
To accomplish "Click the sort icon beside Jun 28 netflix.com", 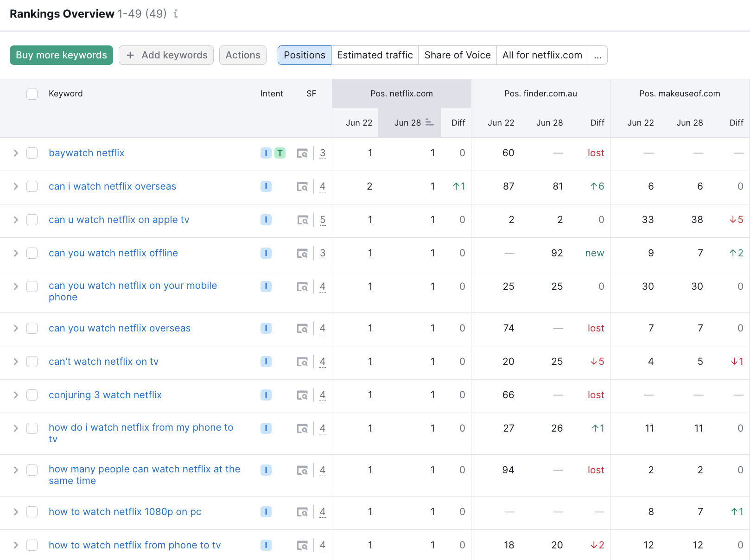I will (429, 122).
